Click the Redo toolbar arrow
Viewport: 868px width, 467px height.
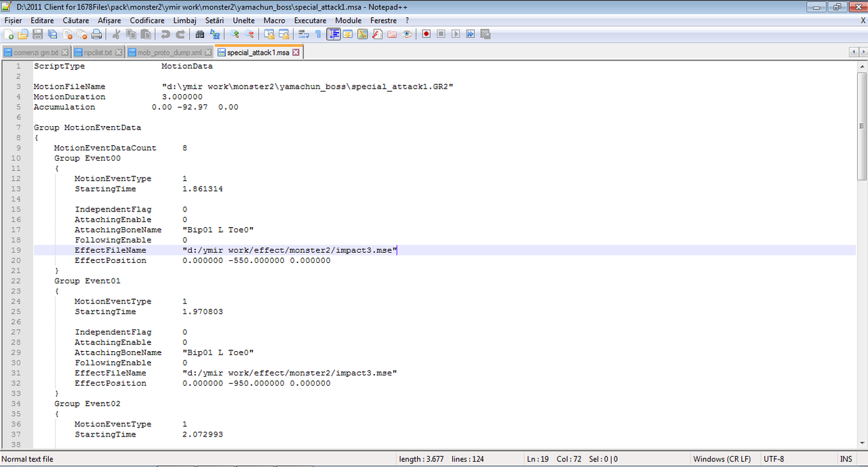tap(180, 34)
